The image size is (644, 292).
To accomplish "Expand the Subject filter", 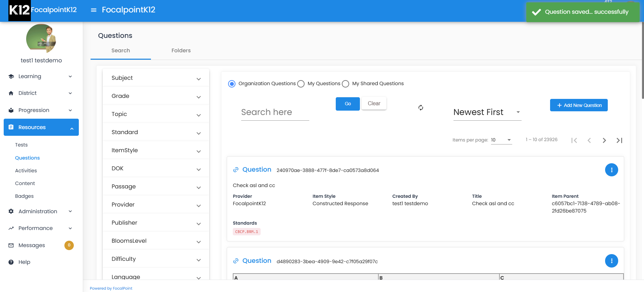I will [156, 78].
